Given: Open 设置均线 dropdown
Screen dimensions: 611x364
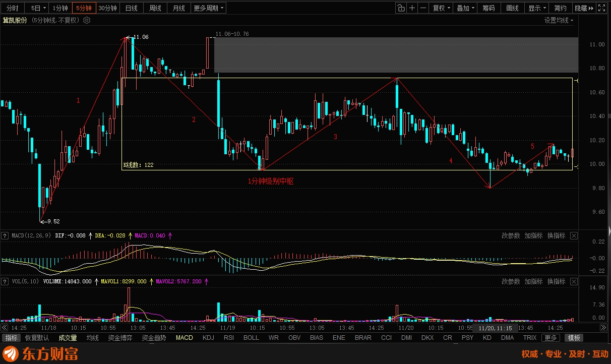Looking at the screenshot, I should coord(559,20).
